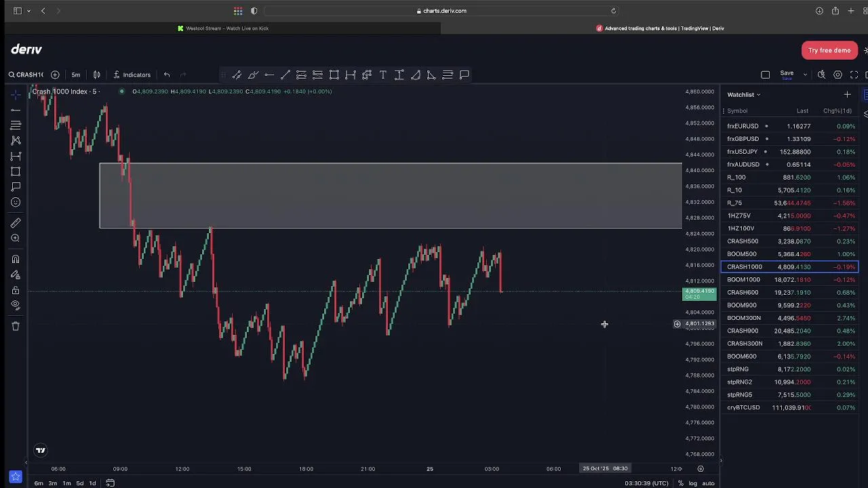Toggle hide all drawings eye icon
This screenshot has height=488, width=868.
point(16,306)
